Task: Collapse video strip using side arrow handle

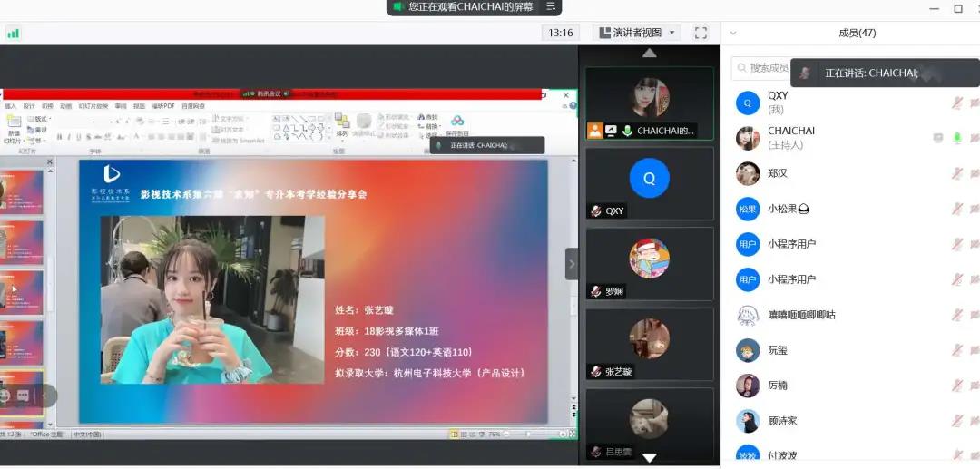Action: click(x=572, y=264)
